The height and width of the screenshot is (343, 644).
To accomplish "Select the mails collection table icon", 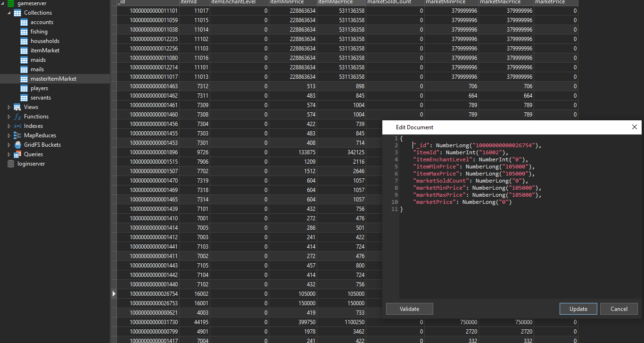I will click(x=24, y=69).
